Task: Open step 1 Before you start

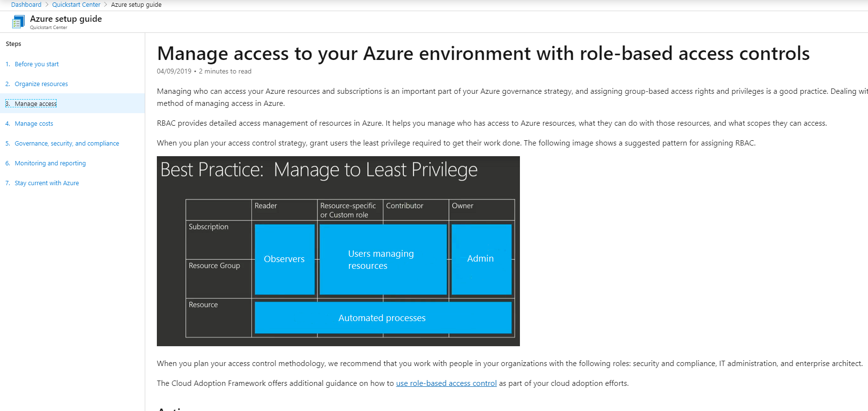Action: [37, 64]
